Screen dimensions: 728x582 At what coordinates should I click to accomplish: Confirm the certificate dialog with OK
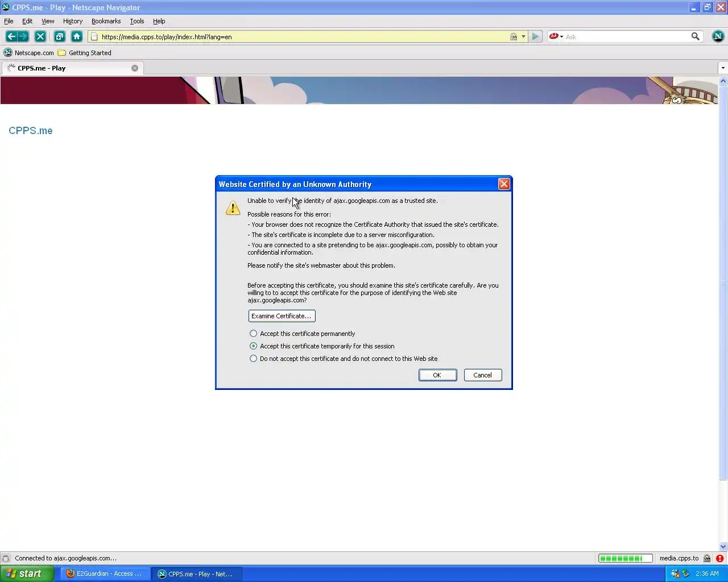pyautogui.click(x=437, y=375)
